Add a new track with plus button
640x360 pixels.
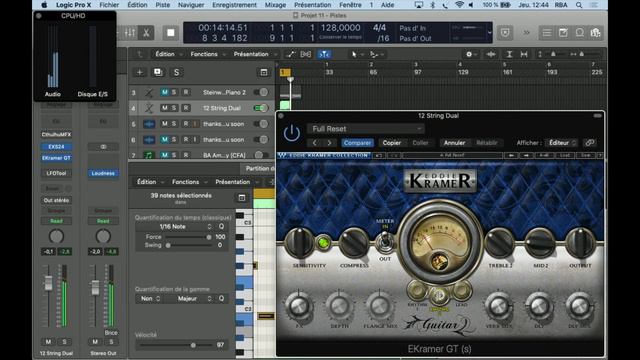click(x=139, y=72)
